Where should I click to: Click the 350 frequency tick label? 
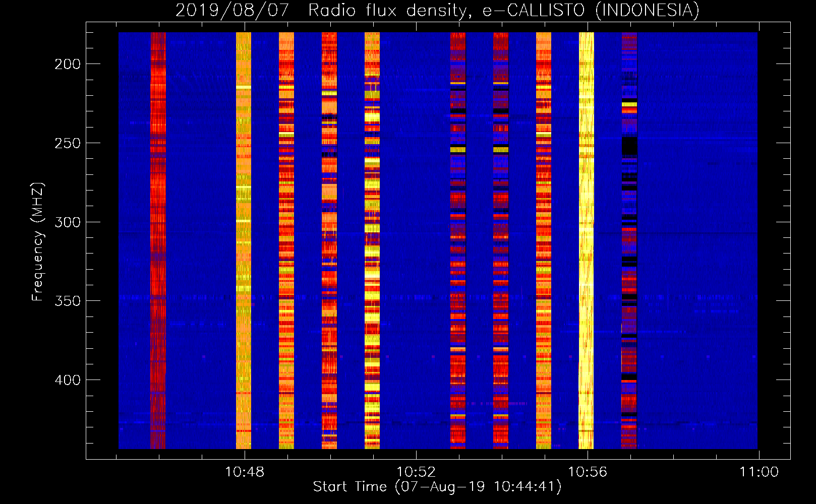(68, 301)
